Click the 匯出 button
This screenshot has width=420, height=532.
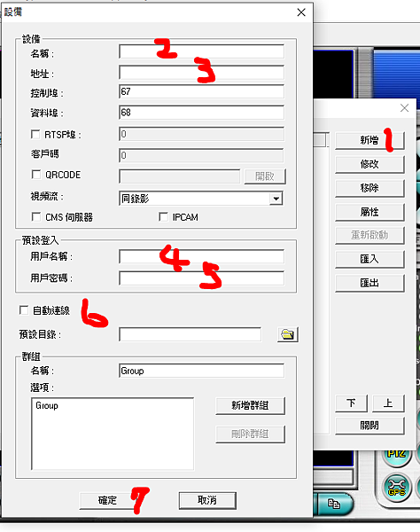click(369, 283)
